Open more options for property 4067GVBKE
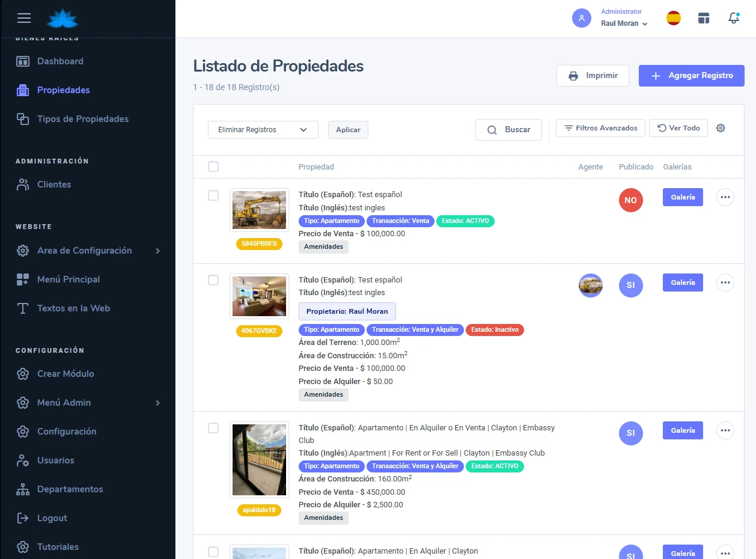 [x=725, y=283]
